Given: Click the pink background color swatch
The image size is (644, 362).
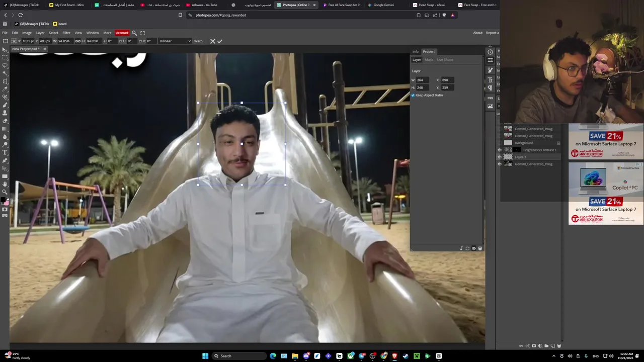Looking at the screenshot, I should click(7, 203).
